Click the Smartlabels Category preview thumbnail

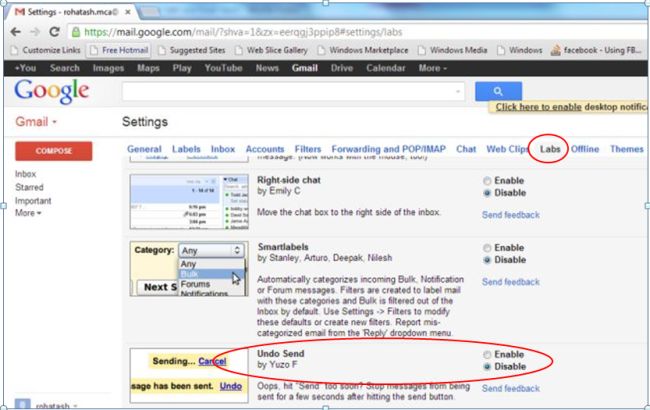coord(189,269)
